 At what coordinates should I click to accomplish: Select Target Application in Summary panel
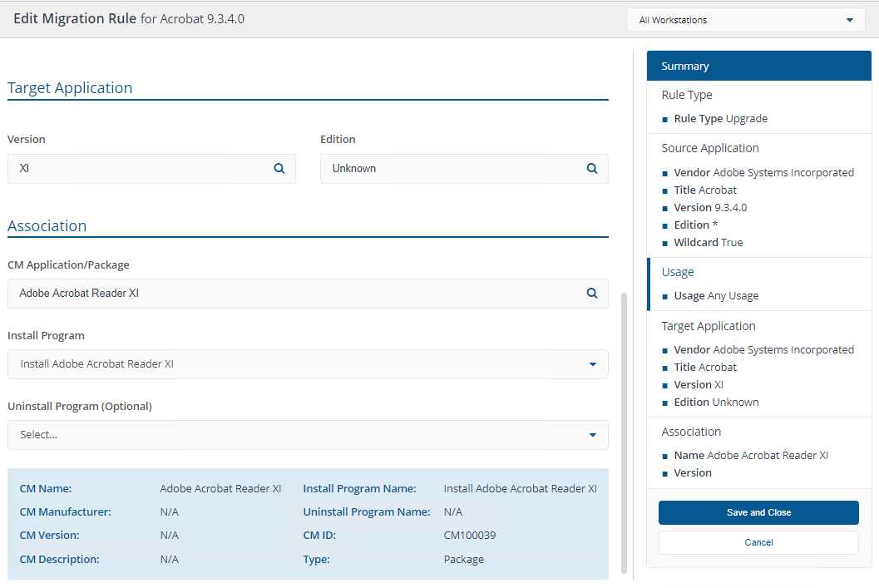point(709,326)
